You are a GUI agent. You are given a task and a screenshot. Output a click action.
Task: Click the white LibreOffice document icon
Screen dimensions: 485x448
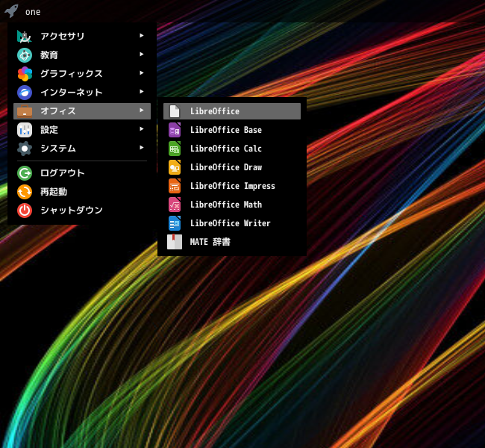pos(175,111)
